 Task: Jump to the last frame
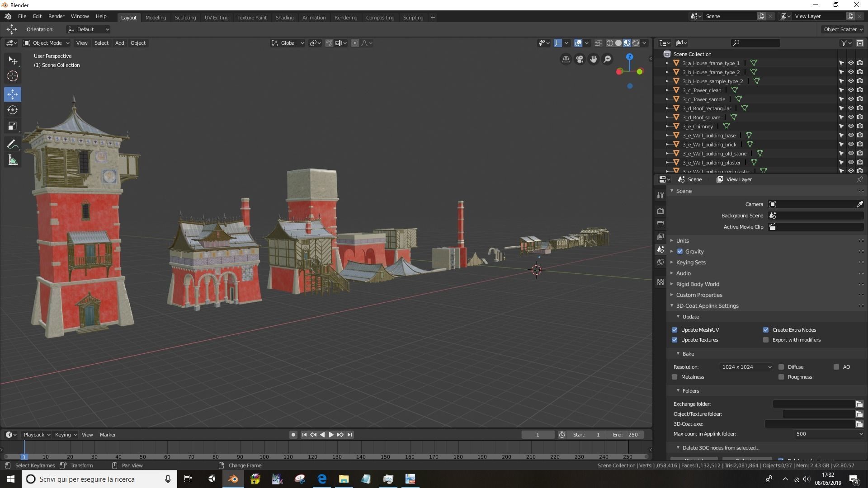tap(349, 435)
